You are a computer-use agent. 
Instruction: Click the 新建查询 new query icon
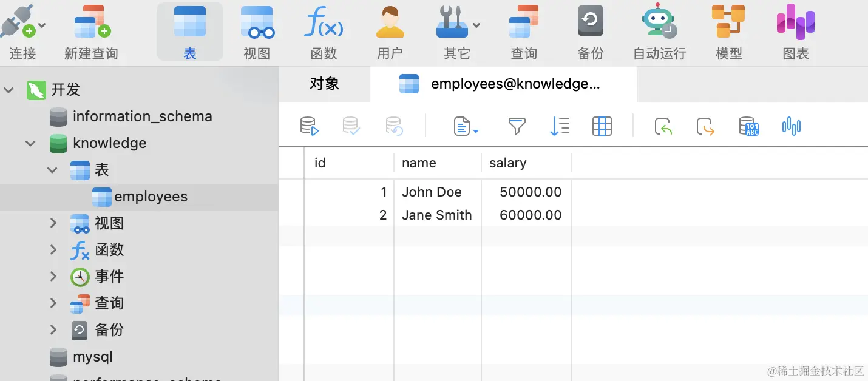tap(92, 22)
